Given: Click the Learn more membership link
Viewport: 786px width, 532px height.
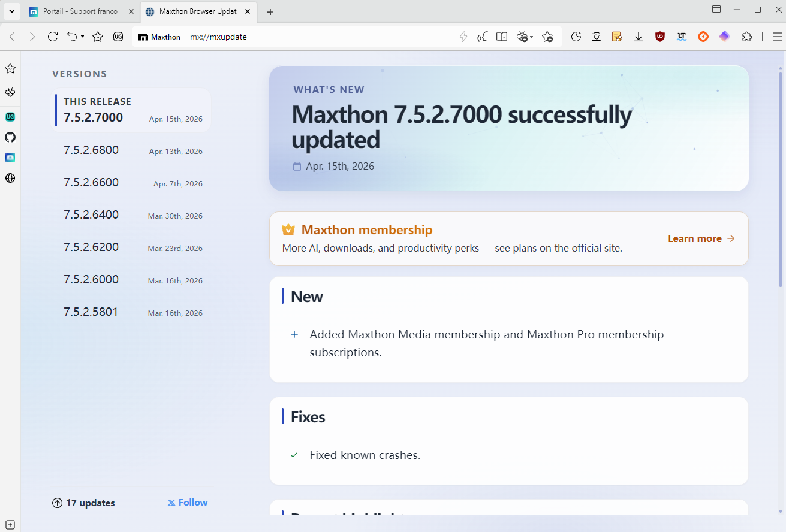Looking at the screenshot, I should point(701,238).
